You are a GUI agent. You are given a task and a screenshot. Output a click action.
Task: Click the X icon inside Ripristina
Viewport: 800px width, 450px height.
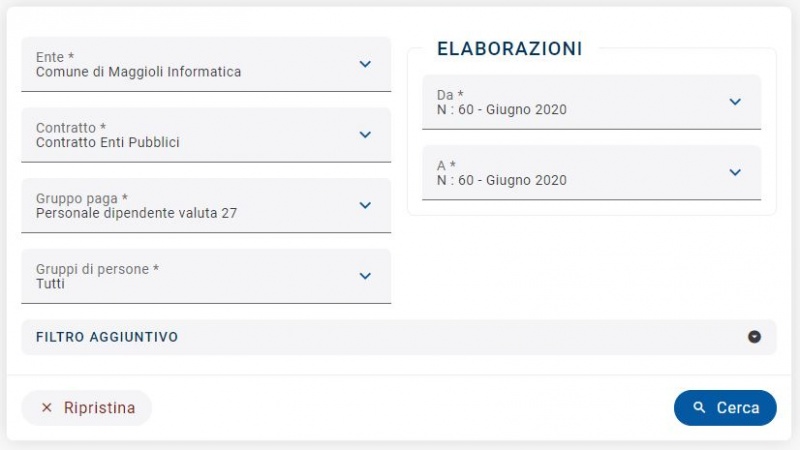coord(46,408)
